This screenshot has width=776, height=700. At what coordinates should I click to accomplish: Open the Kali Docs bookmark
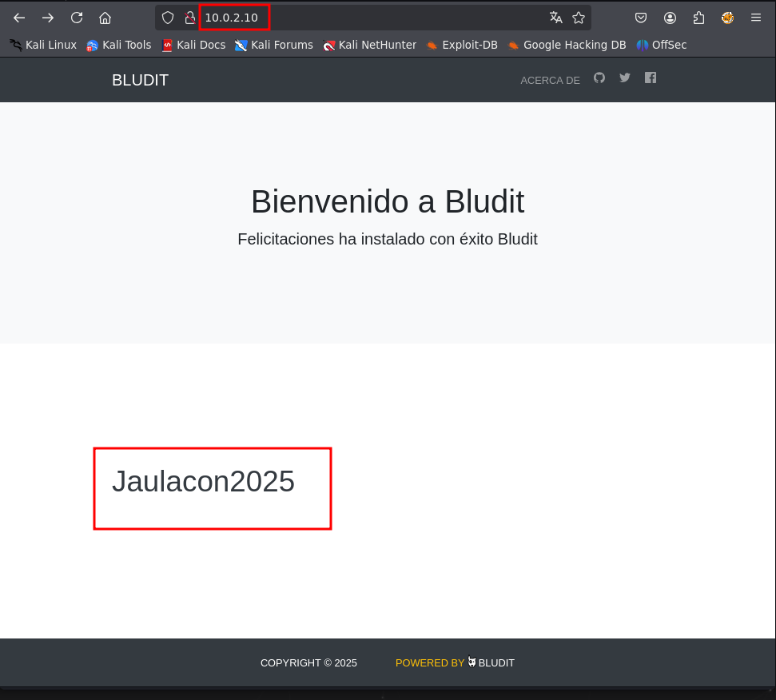[194, 45]
